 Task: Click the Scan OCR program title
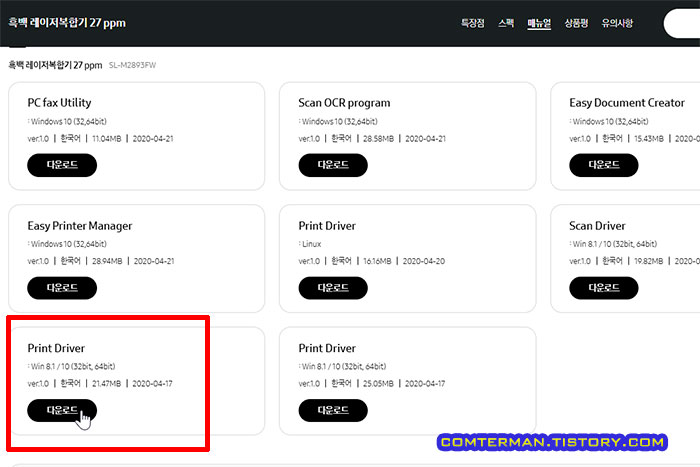[344, 103]
